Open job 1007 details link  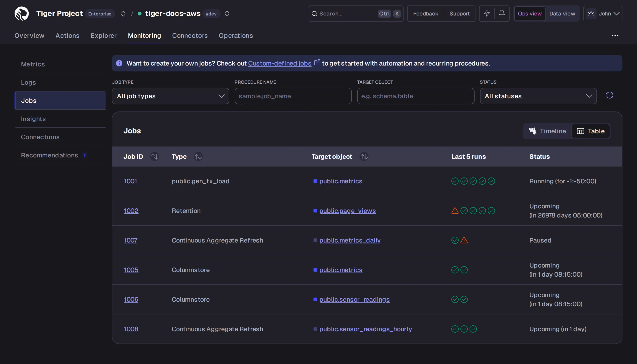pos(130,240)
